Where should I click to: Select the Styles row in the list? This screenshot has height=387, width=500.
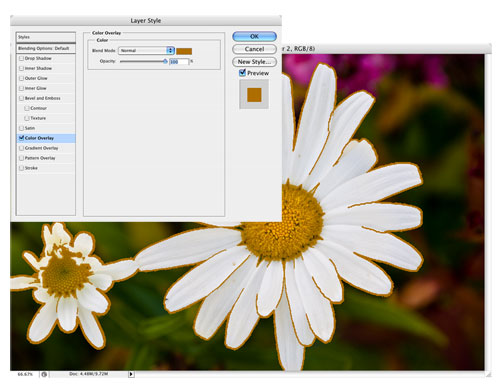(x=46, y=37)
